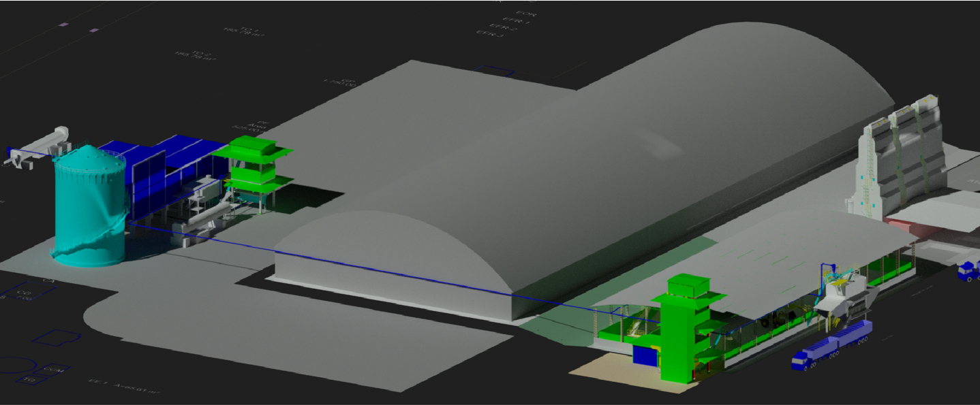This screenshot has width=980, height=405.
Task: Select the TQ outlined box at bottom left
Action: click(x=30, y=379)
